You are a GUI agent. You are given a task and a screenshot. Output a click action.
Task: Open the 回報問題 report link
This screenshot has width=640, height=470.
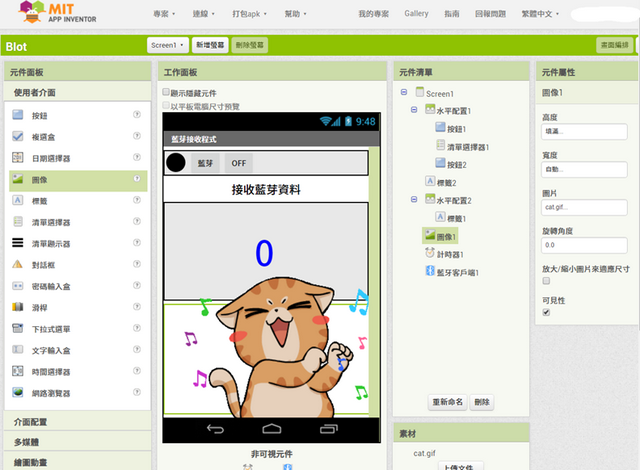click(490, 14)
